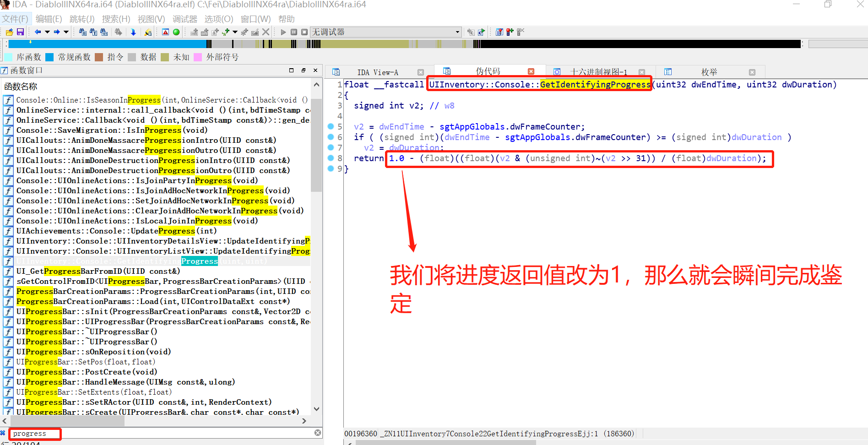Open the 窗口(W) menu
Image resolution: width=868 pixels, height=445 pixels.
[255, 19]
